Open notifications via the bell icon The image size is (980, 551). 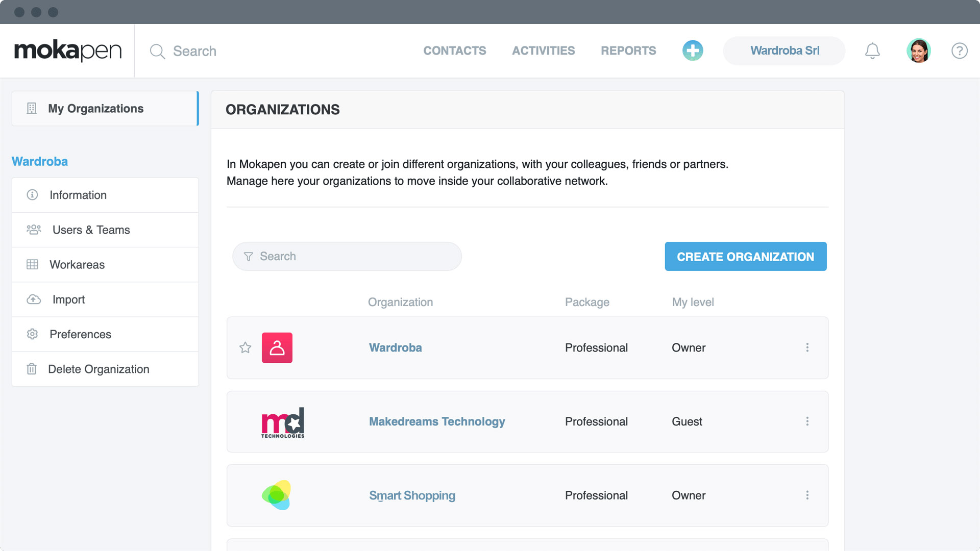click(872, 51)
